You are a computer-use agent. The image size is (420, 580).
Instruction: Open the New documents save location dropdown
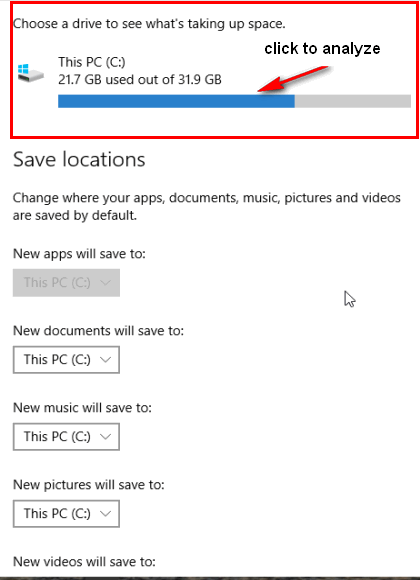pos(66,360)
